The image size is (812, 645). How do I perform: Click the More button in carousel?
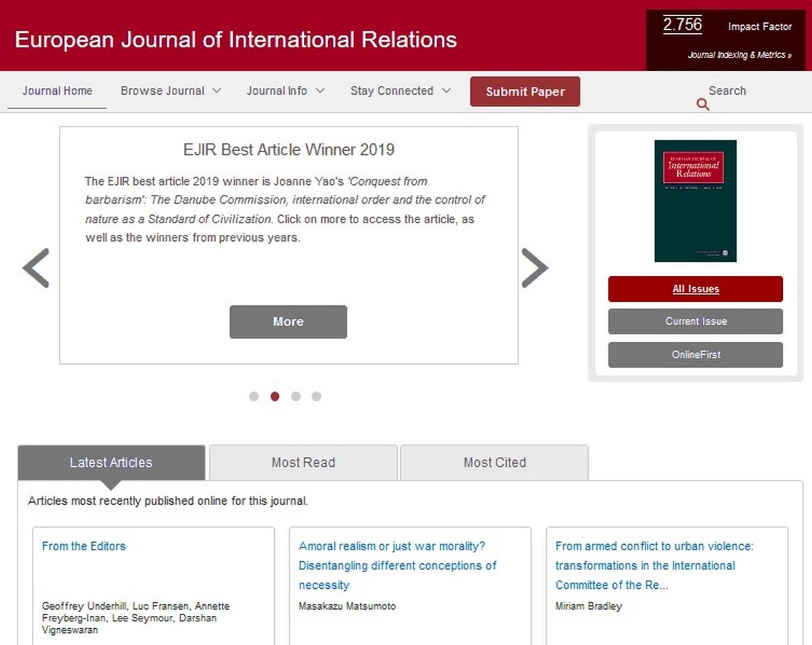(x=288, y=322)
